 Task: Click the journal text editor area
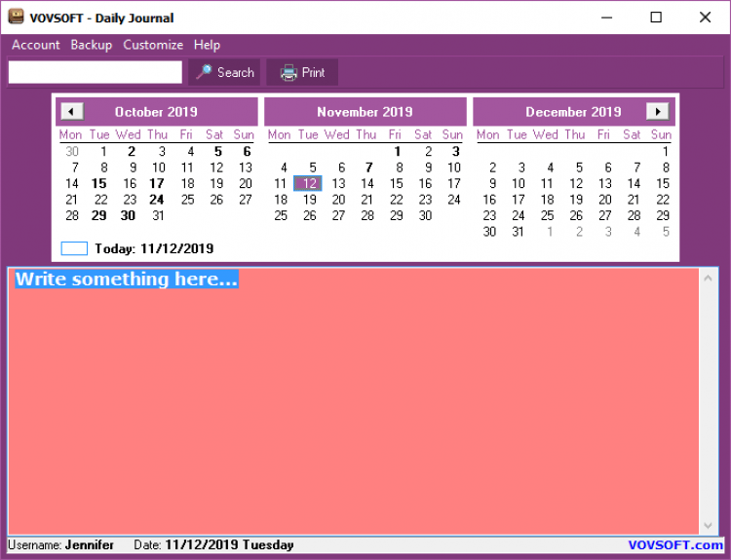(354, 409)
